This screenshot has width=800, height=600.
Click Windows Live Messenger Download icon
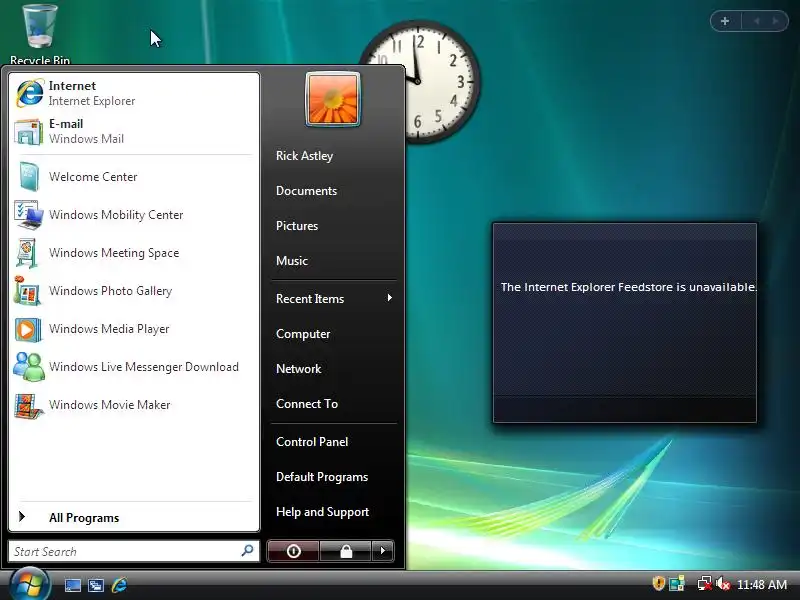click(28, 367)
